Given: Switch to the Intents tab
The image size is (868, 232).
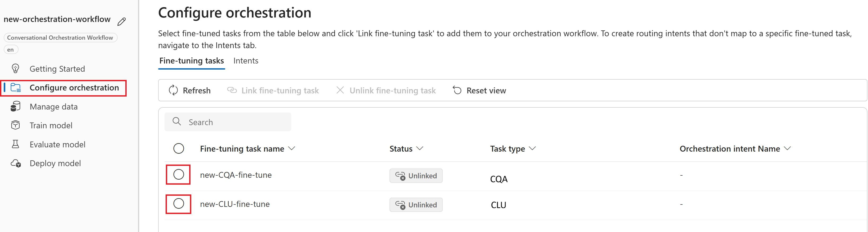Looking at the screenshot, I should (x=246, y=61).
